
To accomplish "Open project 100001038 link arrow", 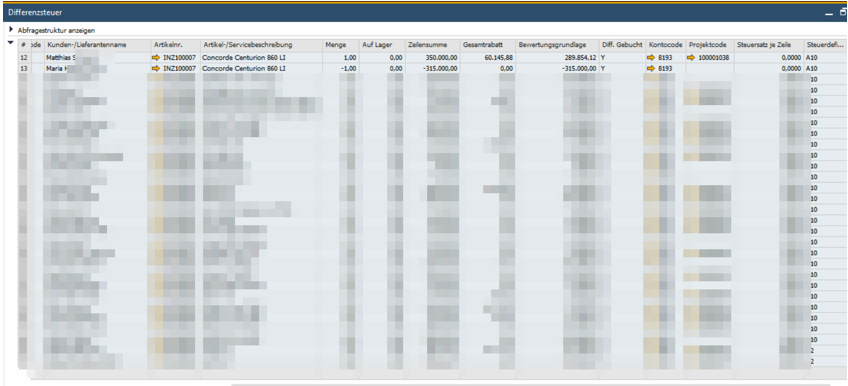I will [691, 57].
